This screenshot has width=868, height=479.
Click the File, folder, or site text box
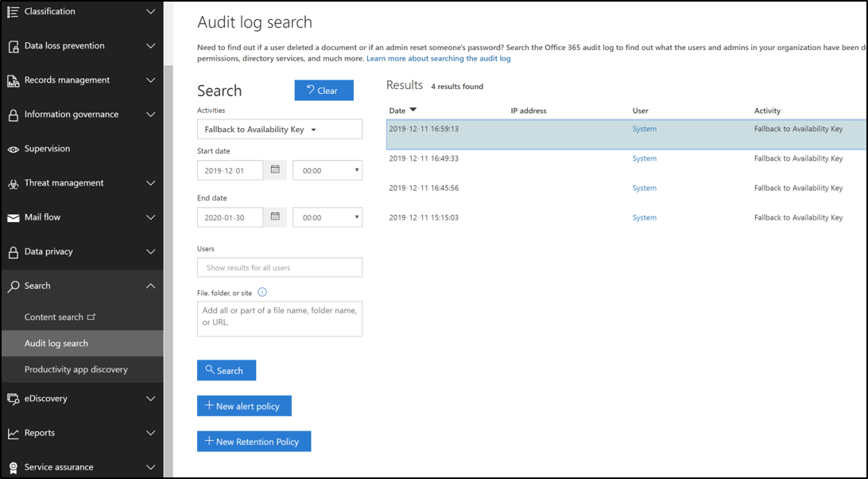[x=280, y=319]
